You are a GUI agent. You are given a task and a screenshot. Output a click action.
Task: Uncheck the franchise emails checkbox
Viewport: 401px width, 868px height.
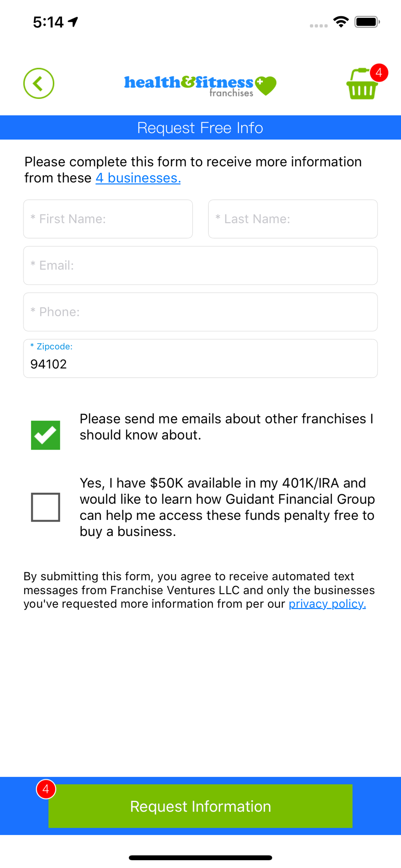pos(46,435)
